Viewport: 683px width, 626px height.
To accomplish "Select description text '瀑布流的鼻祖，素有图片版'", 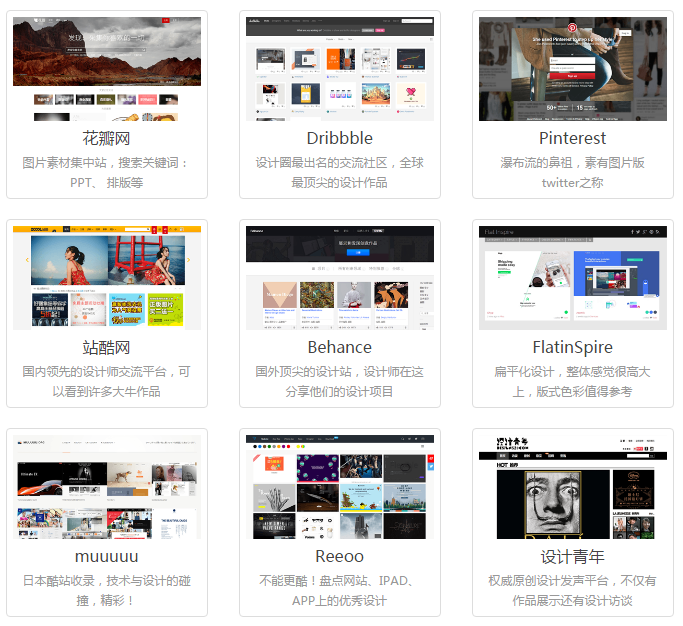I will 573,163.
